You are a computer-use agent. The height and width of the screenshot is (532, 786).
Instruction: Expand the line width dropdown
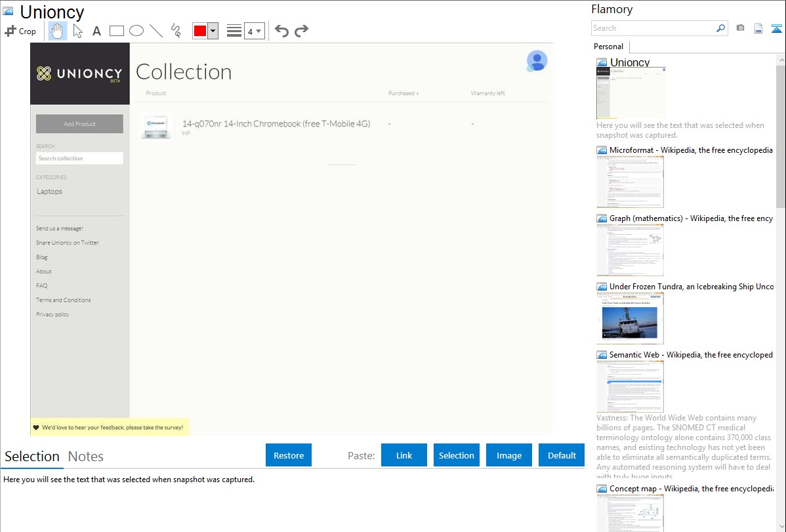tap(254, 31)
